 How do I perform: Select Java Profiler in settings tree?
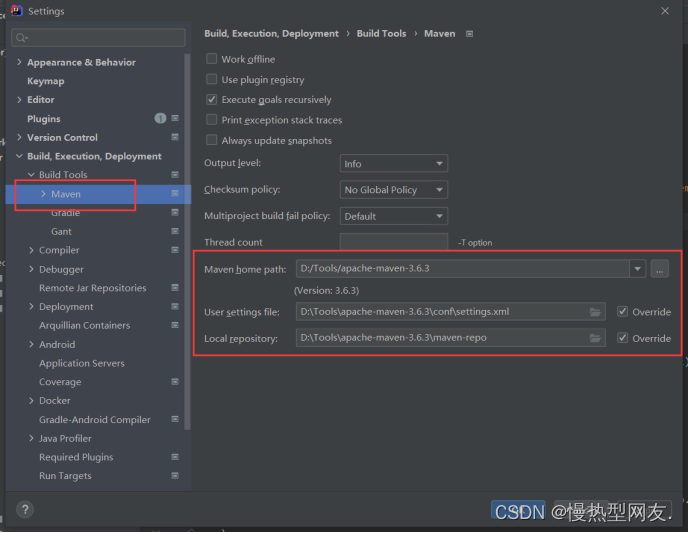(x=65, y=438)
